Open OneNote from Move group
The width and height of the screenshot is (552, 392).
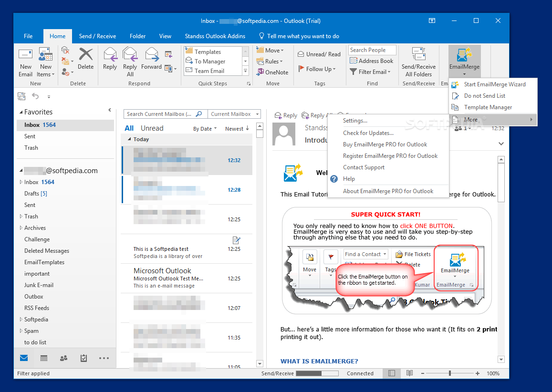[272, 72]
